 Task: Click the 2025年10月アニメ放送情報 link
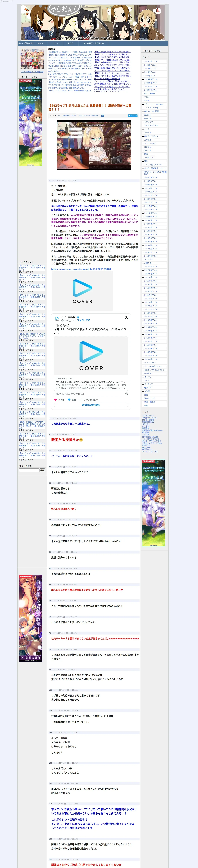tap(32, 71)
